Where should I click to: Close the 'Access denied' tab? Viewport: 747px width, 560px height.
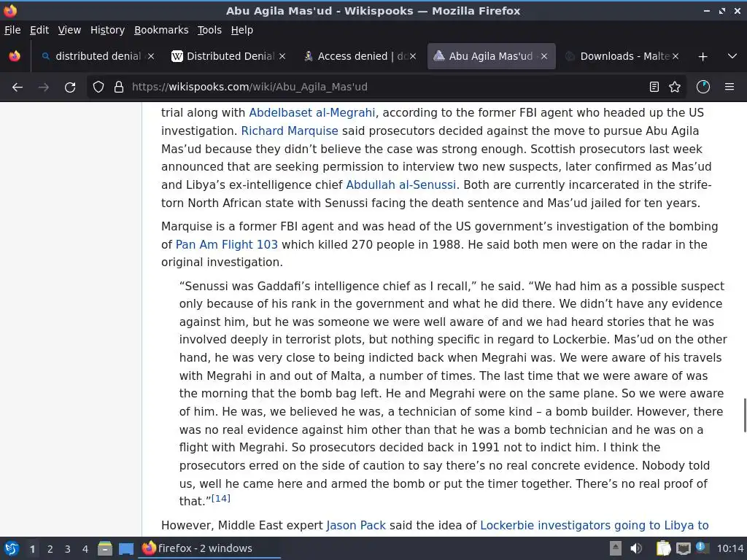tap(413, 56)
